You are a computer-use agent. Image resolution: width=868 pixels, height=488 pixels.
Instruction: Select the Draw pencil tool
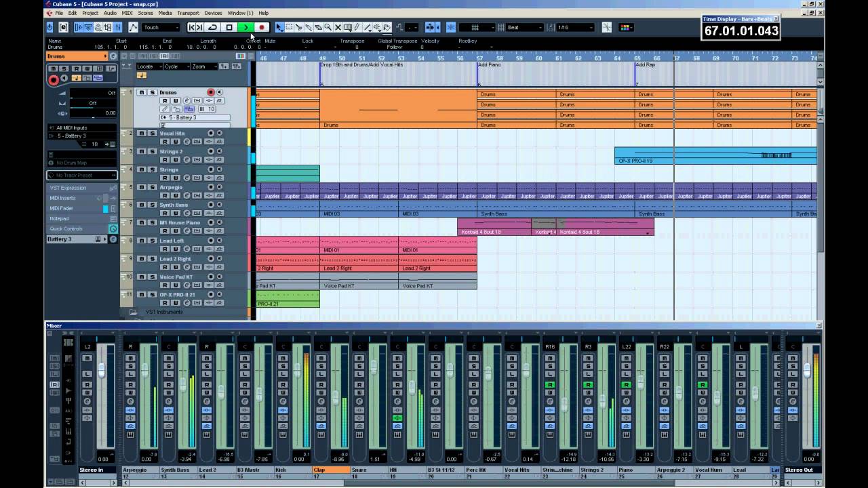click(x=357, y=27)
